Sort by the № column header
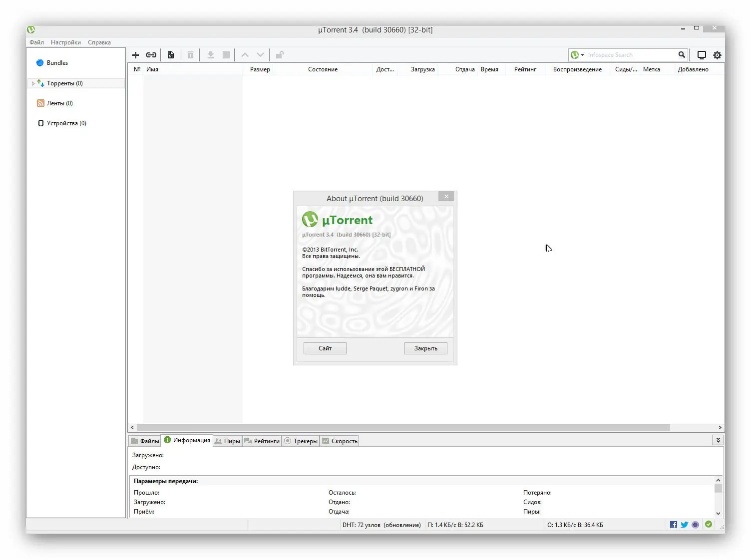The image size is (751, 560). click(137, 69)
